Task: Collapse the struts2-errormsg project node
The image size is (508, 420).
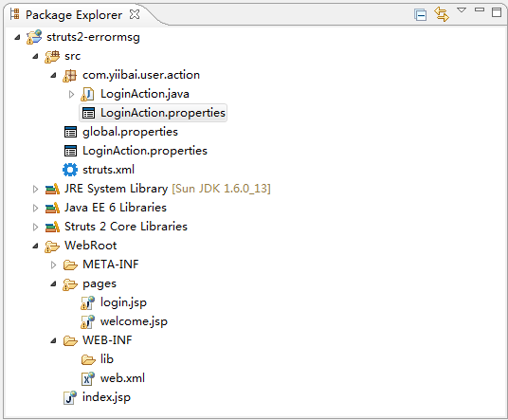Action: pos(17,38)
